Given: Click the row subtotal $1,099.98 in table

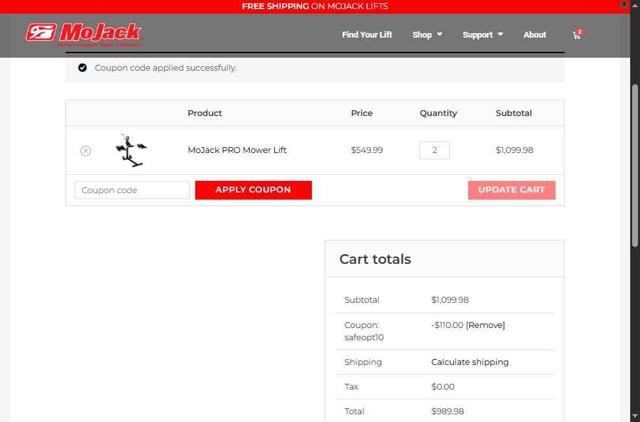Looking at the screenshot, I should click(x=514, y=150).
